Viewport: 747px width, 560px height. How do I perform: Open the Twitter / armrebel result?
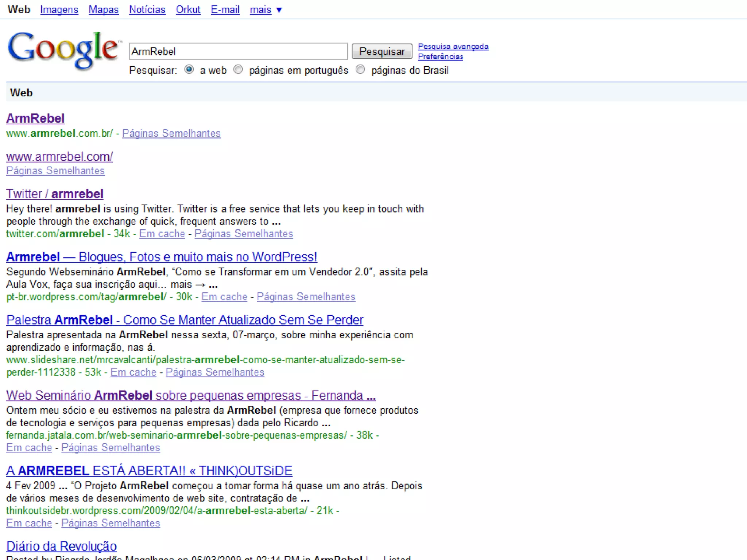click(55, 194)
